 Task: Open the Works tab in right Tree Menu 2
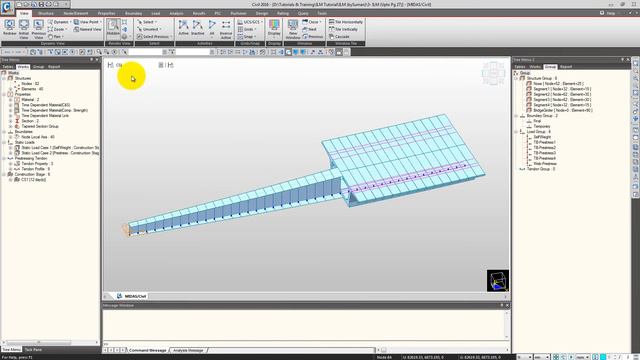(535, 67)
